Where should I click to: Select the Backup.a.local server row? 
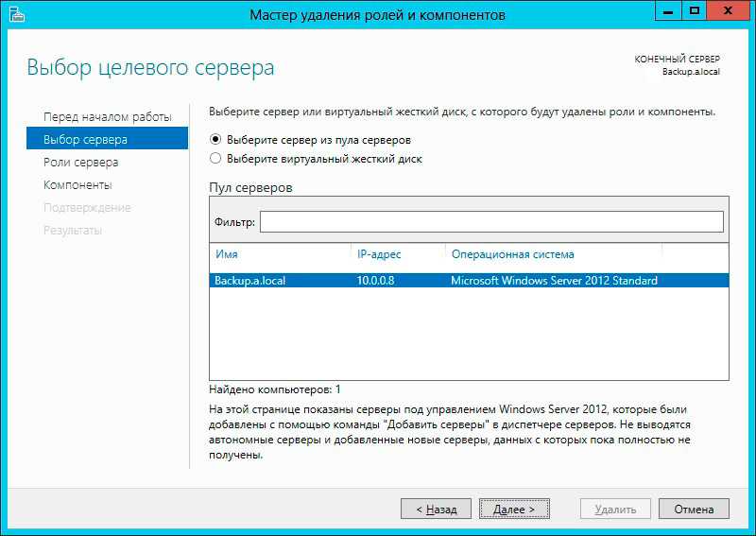pyautogui.click(x=469, y=281)
